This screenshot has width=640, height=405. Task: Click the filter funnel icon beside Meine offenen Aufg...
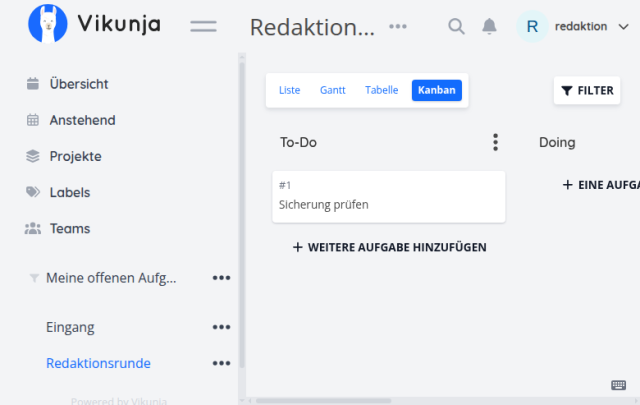pyautogui.click(x=34, y=278)
